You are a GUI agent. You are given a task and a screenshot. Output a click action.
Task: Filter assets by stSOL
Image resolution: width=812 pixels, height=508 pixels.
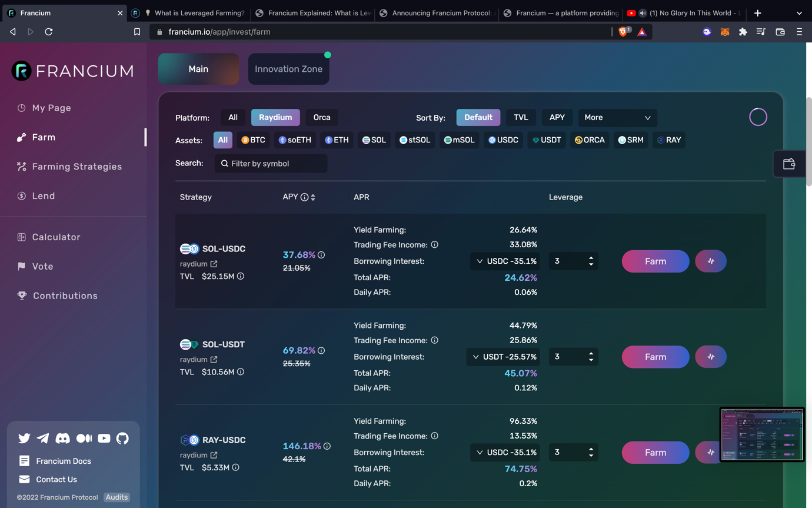pyautogui.click(x=415, y=140)
